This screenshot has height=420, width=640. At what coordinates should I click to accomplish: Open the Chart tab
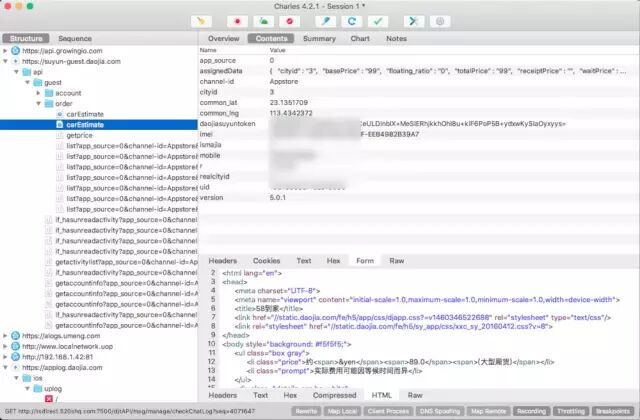tap(360, 38)
